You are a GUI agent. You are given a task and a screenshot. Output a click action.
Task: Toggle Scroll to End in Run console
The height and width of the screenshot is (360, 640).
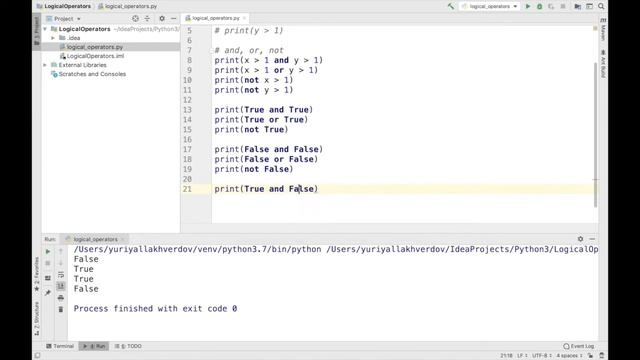pyautogui.click(x=61, y=286)
